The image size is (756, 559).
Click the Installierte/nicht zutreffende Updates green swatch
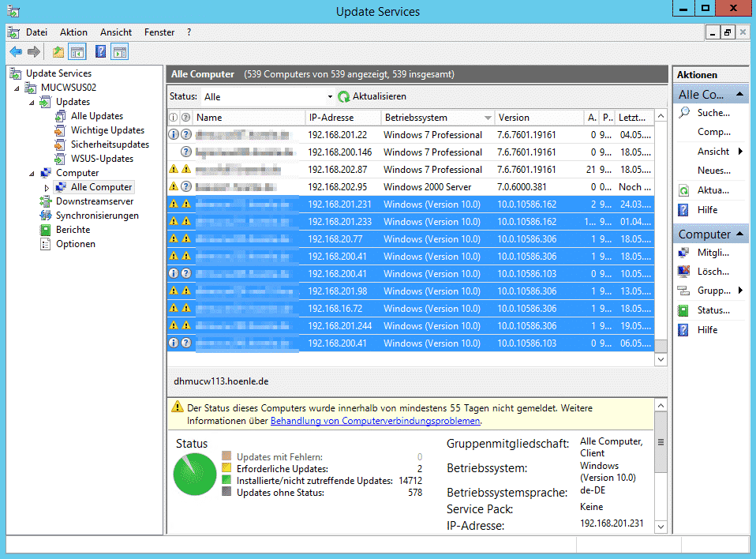click(x=226, y=479)
